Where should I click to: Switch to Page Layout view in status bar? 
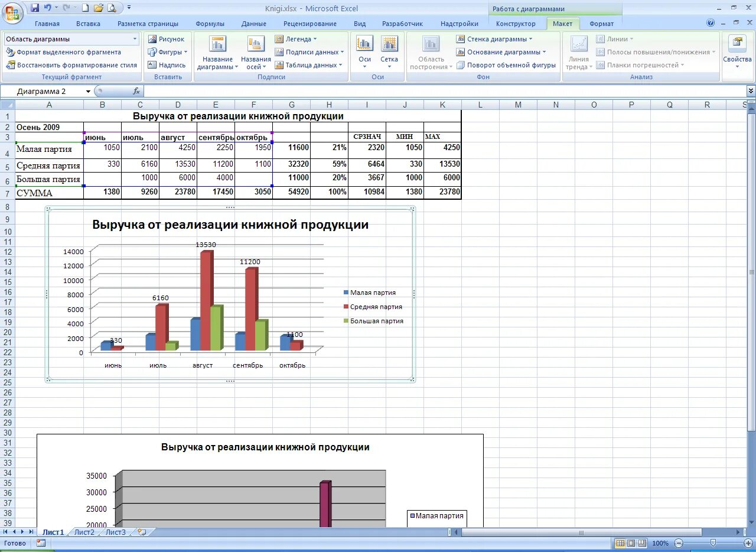[x=631, y=543]
